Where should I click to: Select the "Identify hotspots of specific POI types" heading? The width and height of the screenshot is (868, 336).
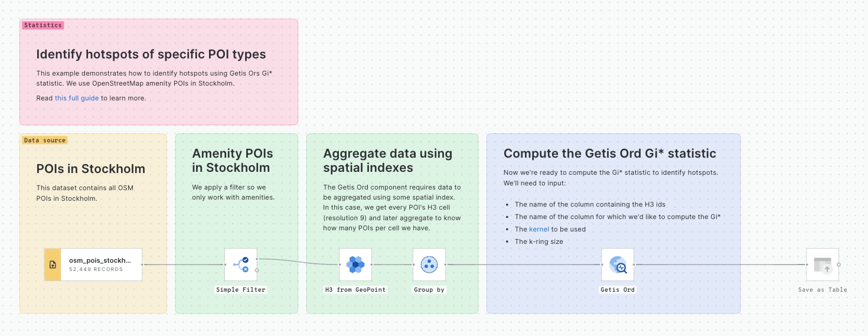[x=151, y=54]
